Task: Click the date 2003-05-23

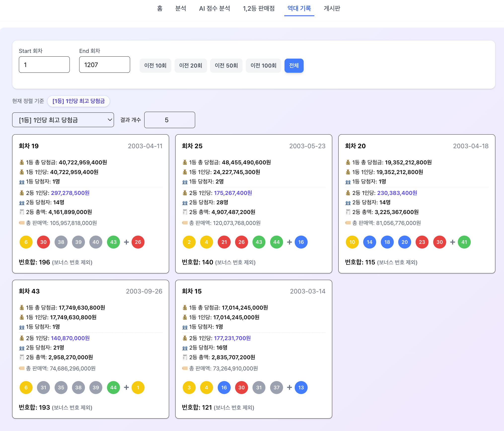Action: click(307, 146)
